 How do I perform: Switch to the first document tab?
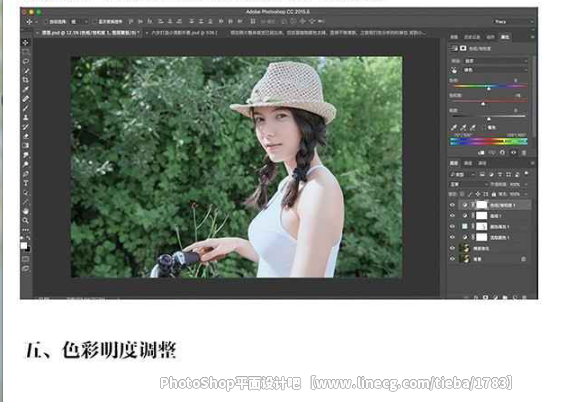[89, 33]
